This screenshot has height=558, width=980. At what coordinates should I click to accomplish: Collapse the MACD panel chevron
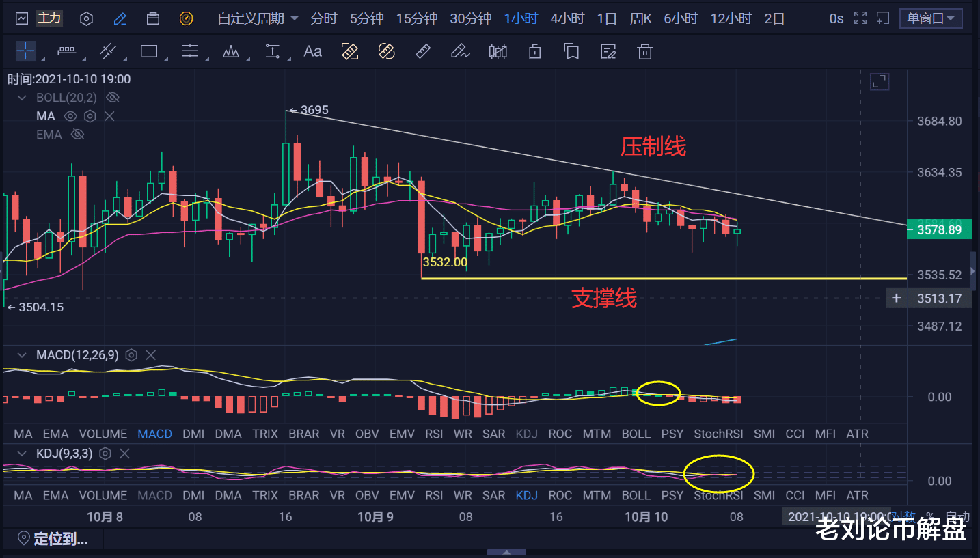click(x=23, y=355)
